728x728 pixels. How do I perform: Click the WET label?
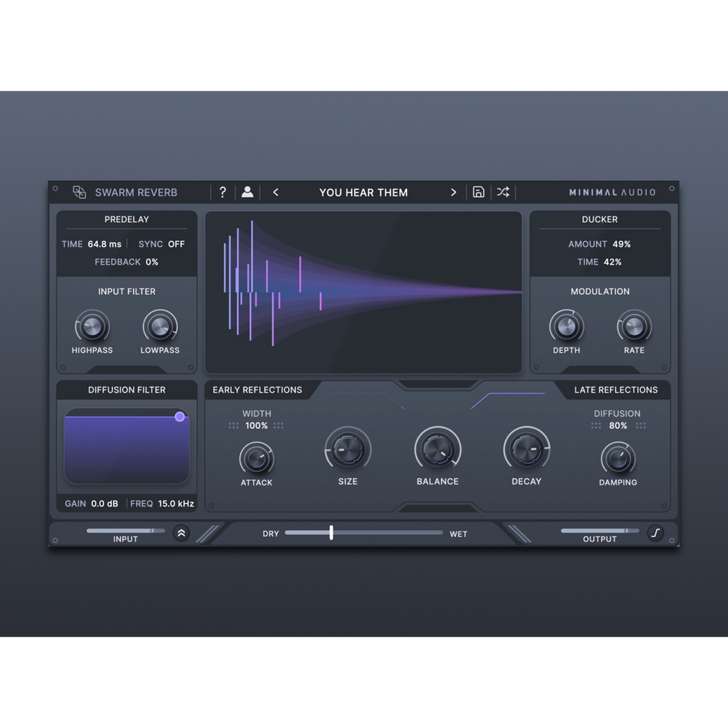tap(458, 534)
